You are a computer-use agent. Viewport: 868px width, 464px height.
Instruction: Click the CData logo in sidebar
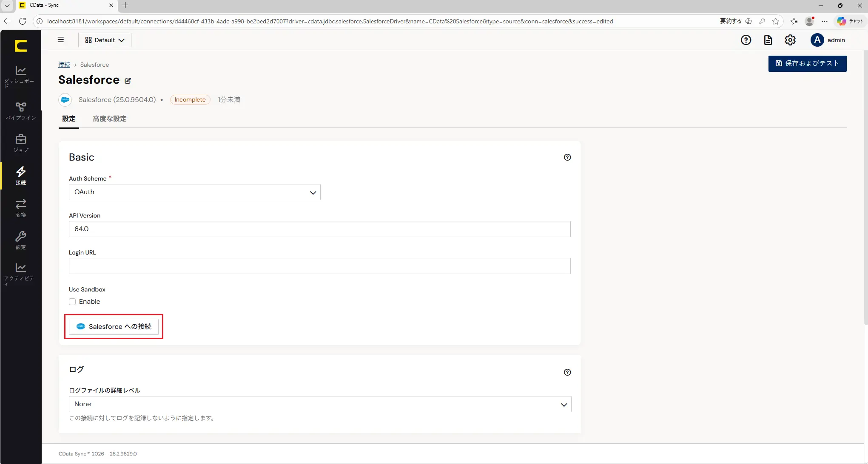pyautogui.click(x=20, y=45)
